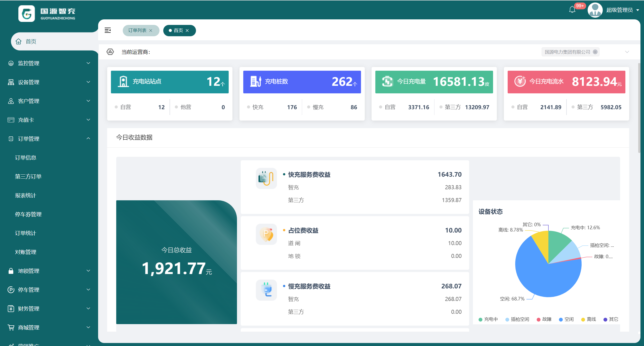Toggle 离线 legend item in pie chart

point(589,319)
